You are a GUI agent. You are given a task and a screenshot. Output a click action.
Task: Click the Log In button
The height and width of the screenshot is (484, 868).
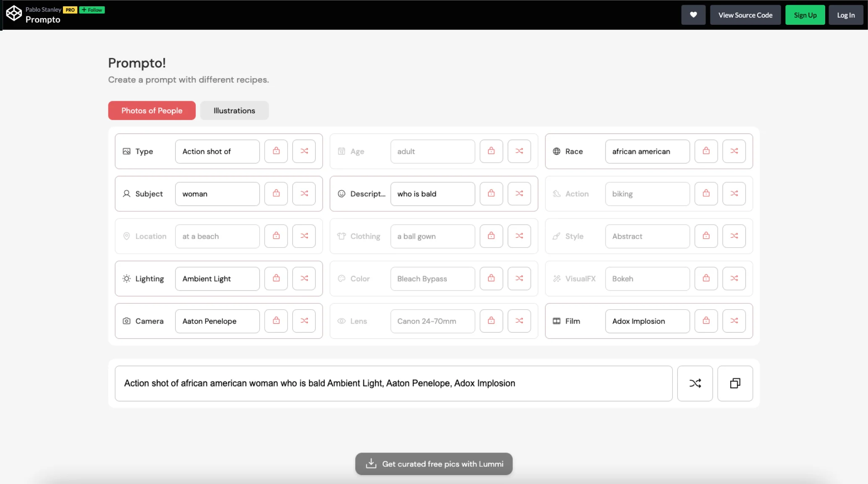click(x=846, y=15)
